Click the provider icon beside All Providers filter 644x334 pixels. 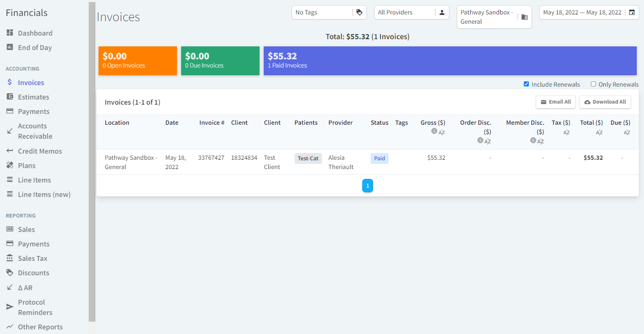click(x=442, y=12)
